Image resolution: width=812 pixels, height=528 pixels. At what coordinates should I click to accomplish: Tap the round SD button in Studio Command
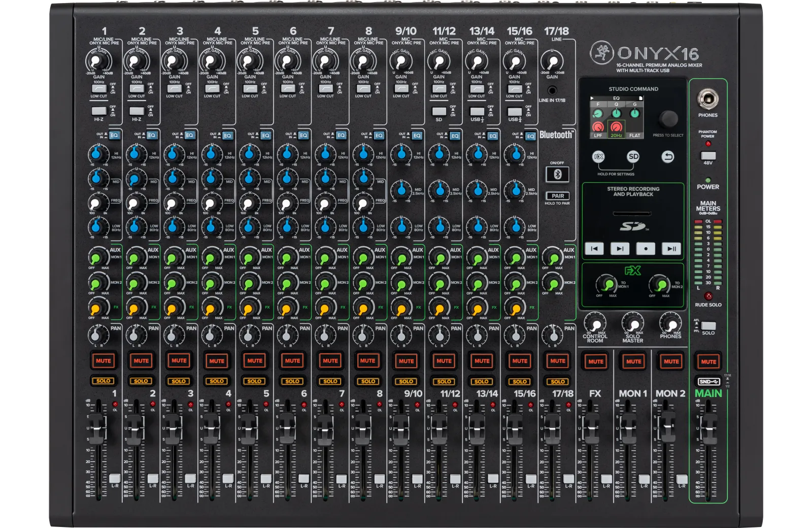coord(633,157)
